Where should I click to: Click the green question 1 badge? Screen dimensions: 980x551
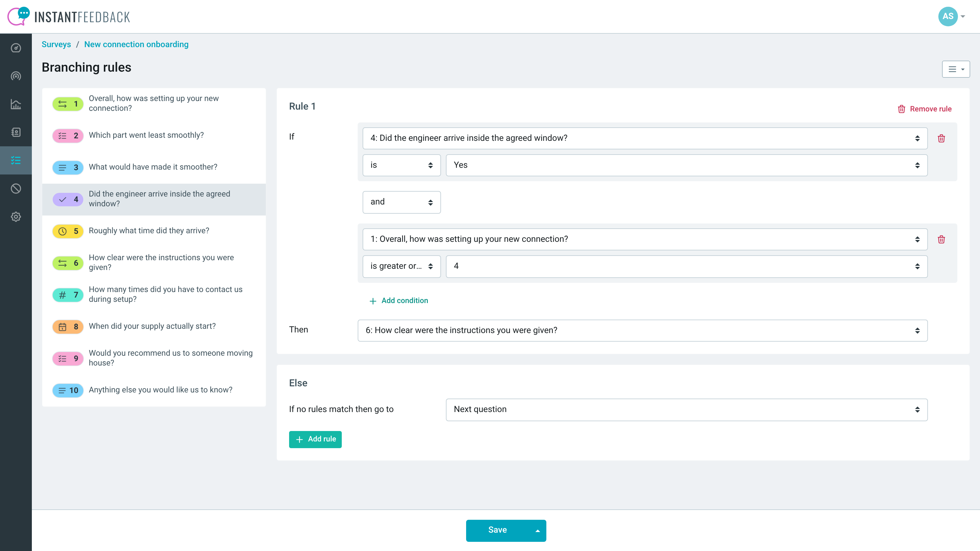68,104
